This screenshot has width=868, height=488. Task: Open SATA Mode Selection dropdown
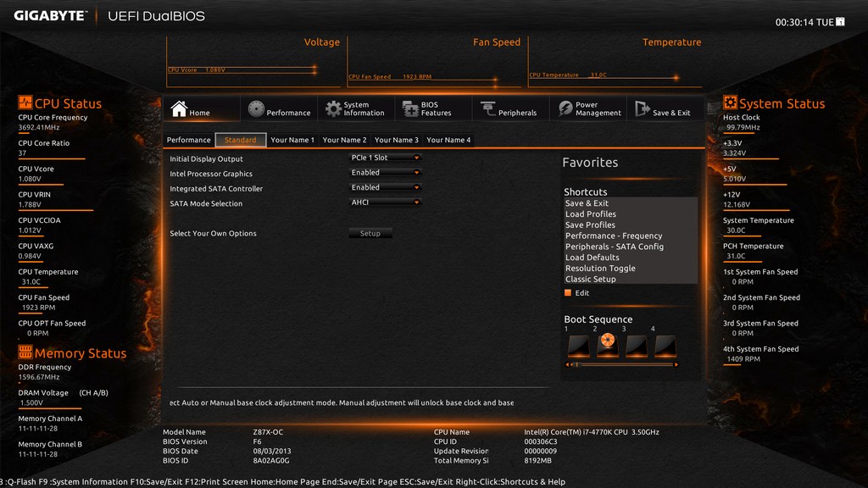tap(386, 202)
